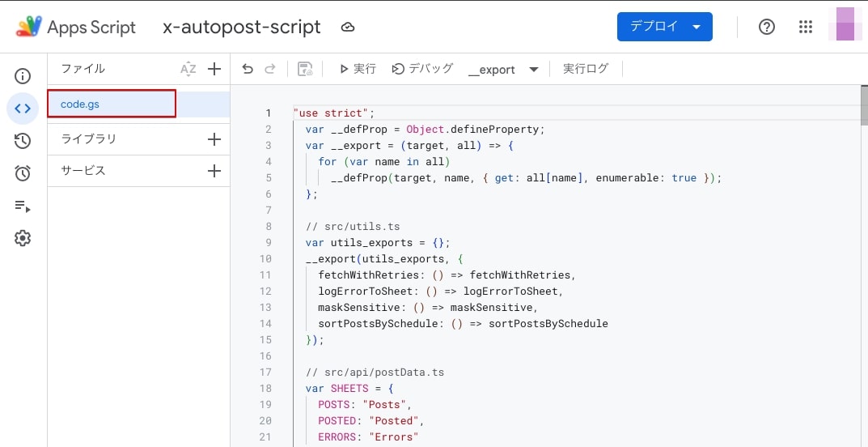Save project with the save icon
This screenshot has height=447, width=868.
click(x=305, y=70)
